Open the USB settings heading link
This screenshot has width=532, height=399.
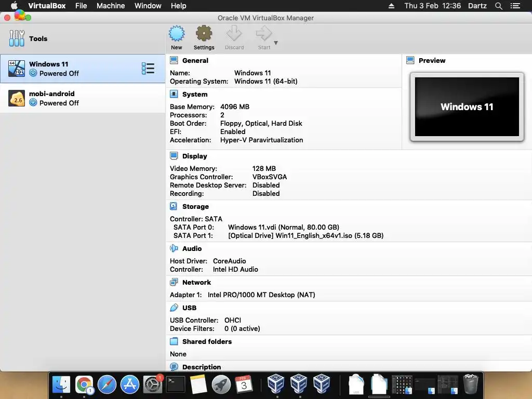(189, 308)
